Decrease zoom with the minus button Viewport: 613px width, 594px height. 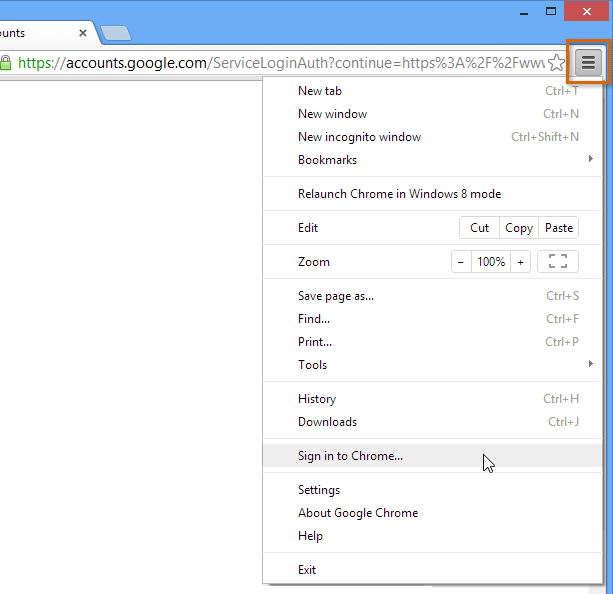pyautogui.click(x=461, y=262)
